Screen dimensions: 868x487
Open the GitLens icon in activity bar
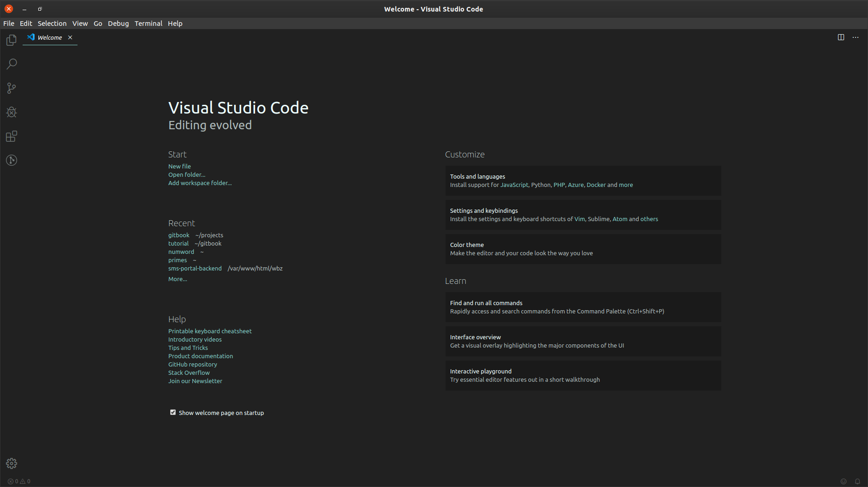[12, 160]
